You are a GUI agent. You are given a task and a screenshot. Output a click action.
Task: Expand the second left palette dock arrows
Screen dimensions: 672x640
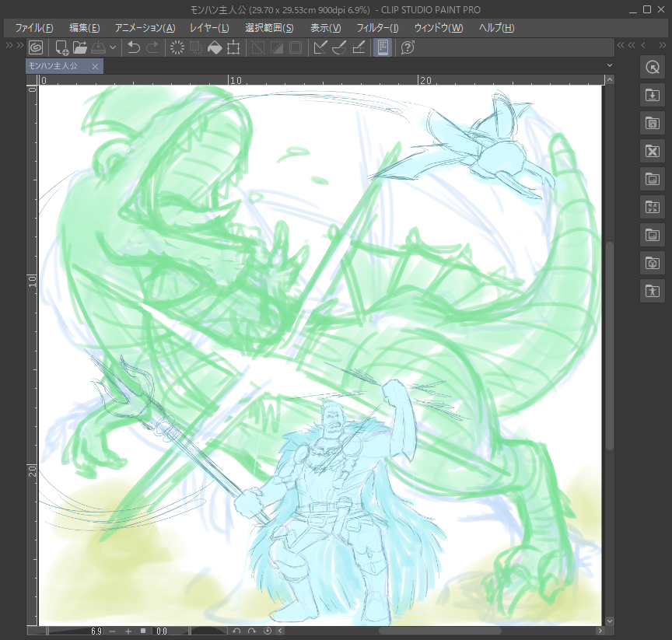click(19, 45)
